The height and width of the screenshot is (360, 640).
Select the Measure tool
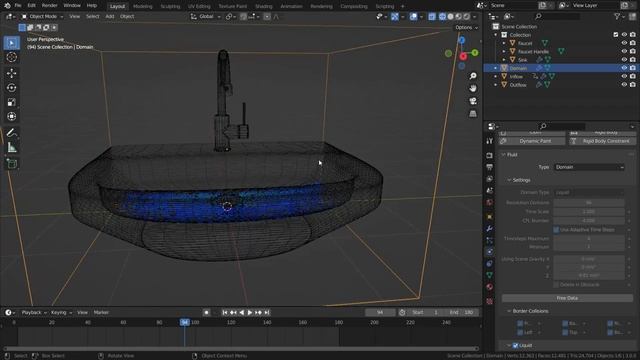11,147
